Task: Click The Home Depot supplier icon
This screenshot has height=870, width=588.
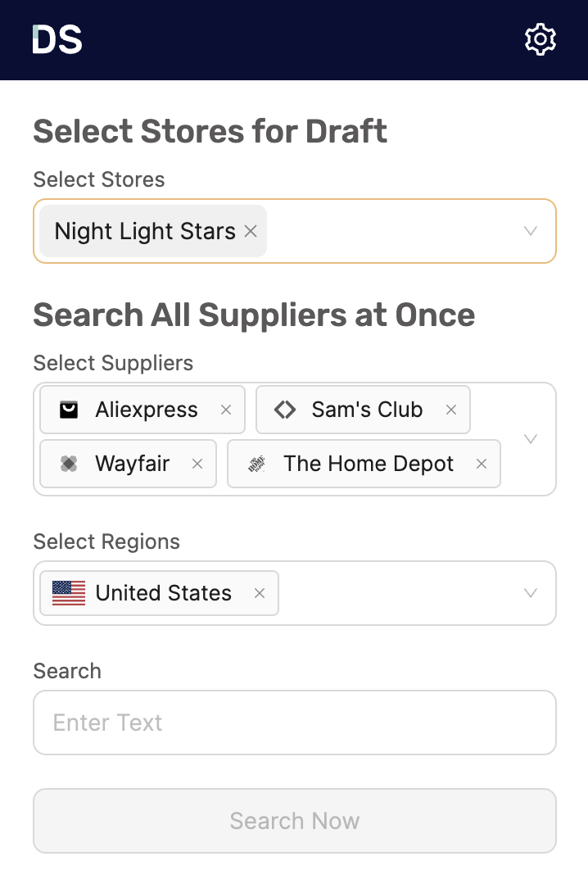Action: coord(256,464)
